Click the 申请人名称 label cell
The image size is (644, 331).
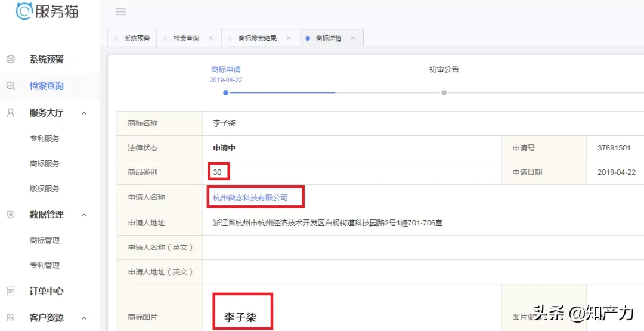pyautogui.click(x=159, y=197)
